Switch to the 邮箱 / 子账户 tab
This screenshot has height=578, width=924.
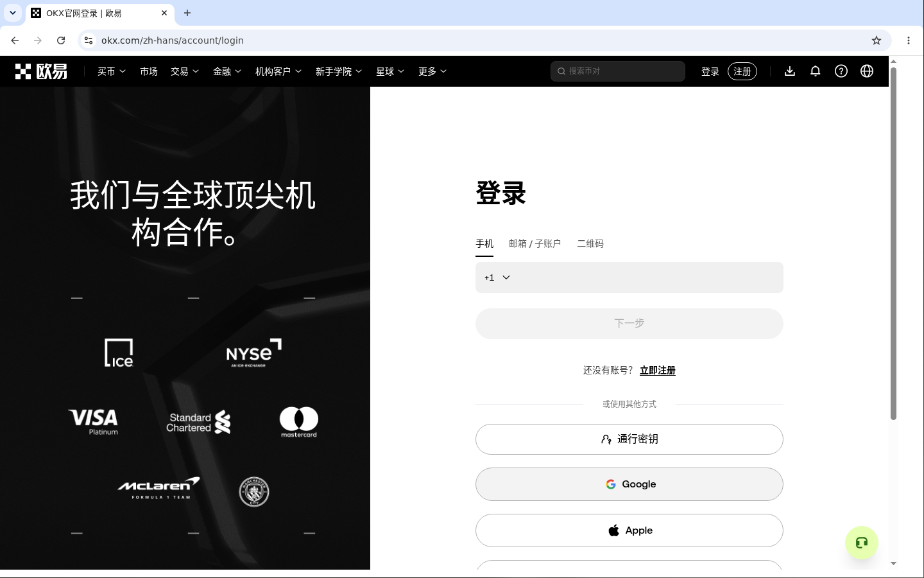(535, 244)
